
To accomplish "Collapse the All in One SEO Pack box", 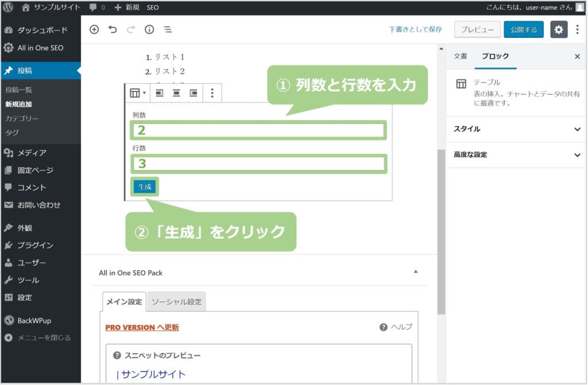I will click(x=416, y=272).
